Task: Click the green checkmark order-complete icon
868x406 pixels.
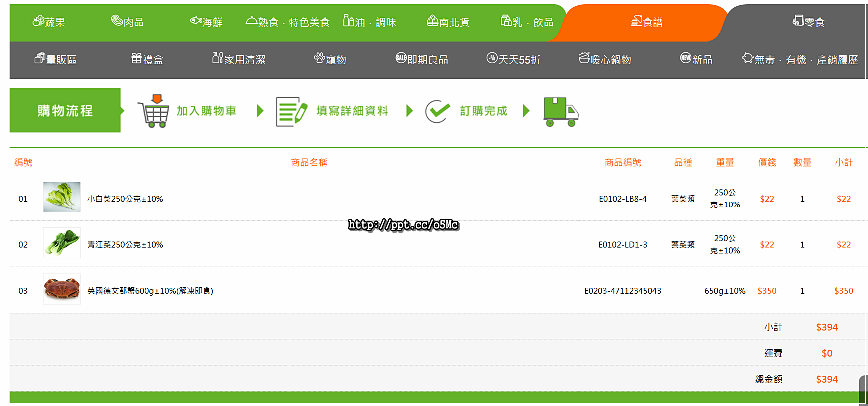Action: point(437,111)
